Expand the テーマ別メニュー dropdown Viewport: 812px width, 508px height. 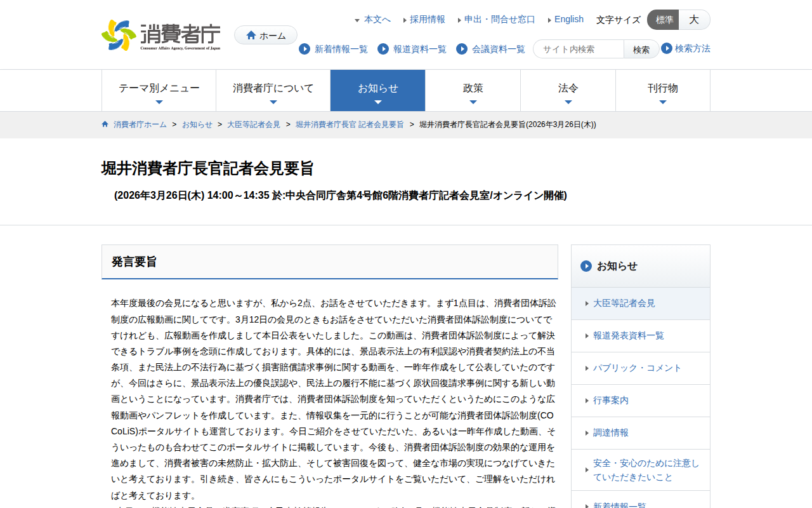coord(159,90)
